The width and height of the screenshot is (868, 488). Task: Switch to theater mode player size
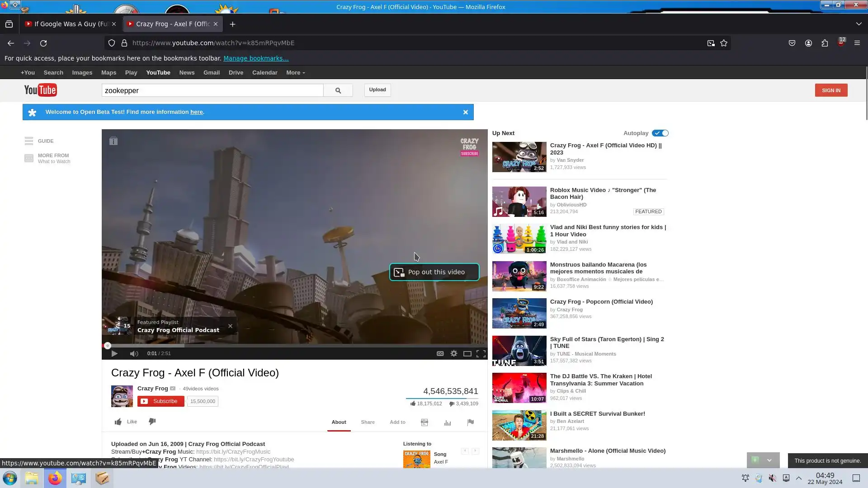click(x=467, y=354)
